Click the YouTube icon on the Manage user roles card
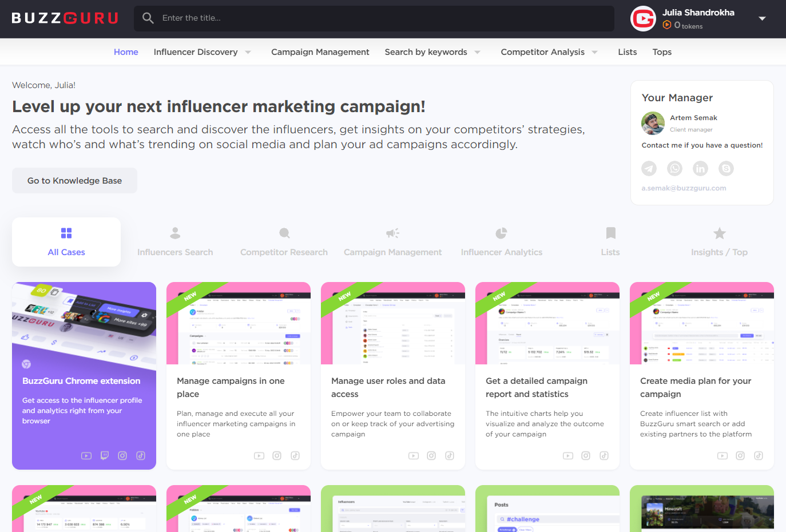The height and width of the screenshot is (532, 786). point(414,456)
